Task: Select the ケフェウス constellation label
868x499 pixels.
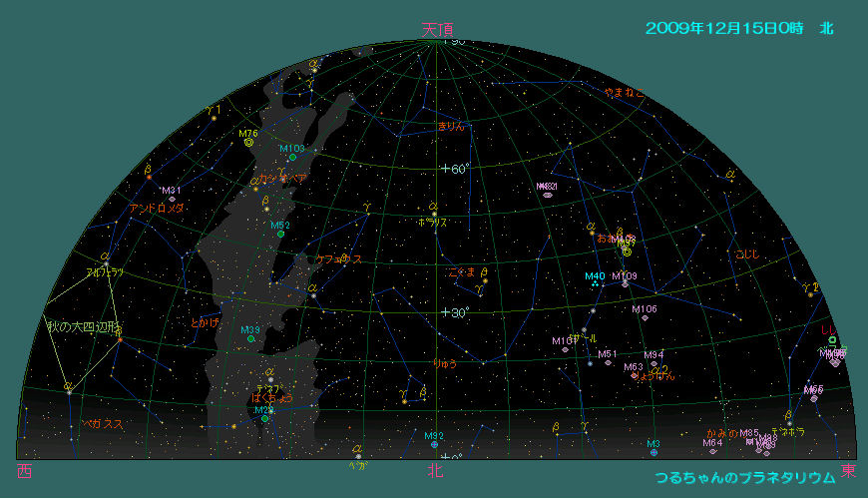Action: pyautogui.click(x=338, y=259)
